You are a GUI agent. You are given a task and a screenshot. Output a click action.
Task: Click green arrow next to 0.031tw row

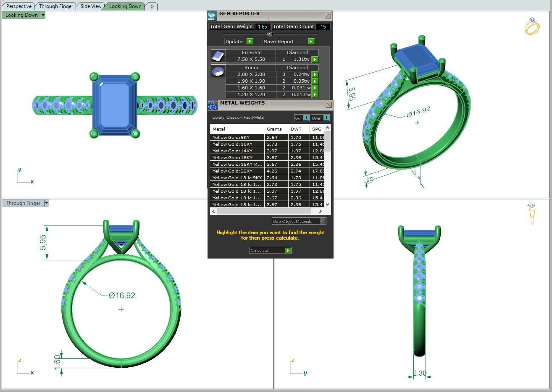pos(315,88)
